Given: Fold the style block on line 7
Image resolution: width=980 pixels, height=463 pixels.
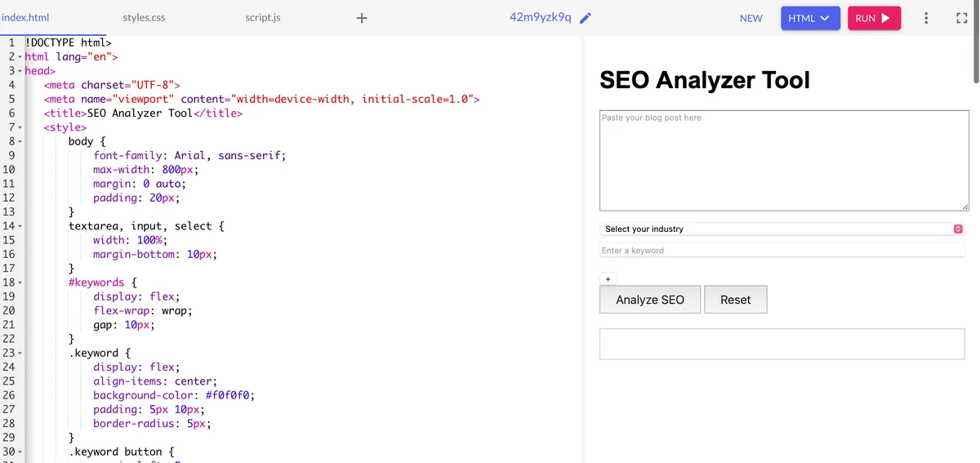Looking at the screenshot, I should 20,127.
